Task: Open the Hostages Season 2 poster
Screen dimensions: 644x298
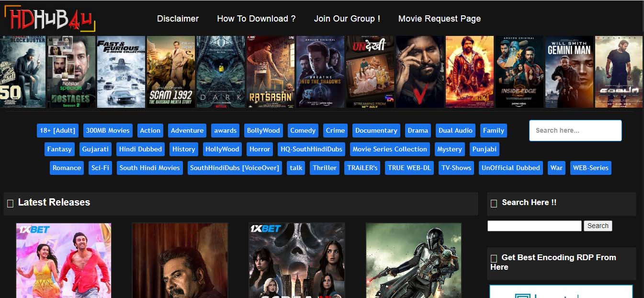Action: coord(71,72)
